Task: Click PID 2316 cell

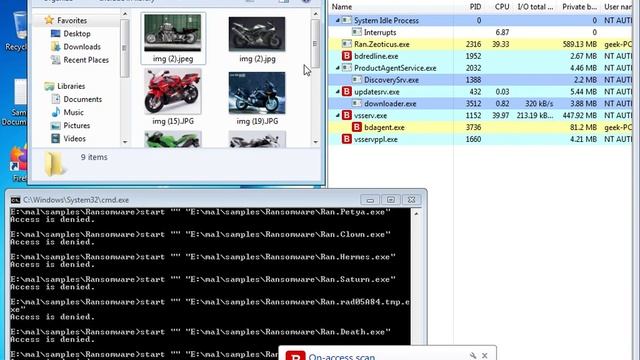Action: tap(473, 44)
